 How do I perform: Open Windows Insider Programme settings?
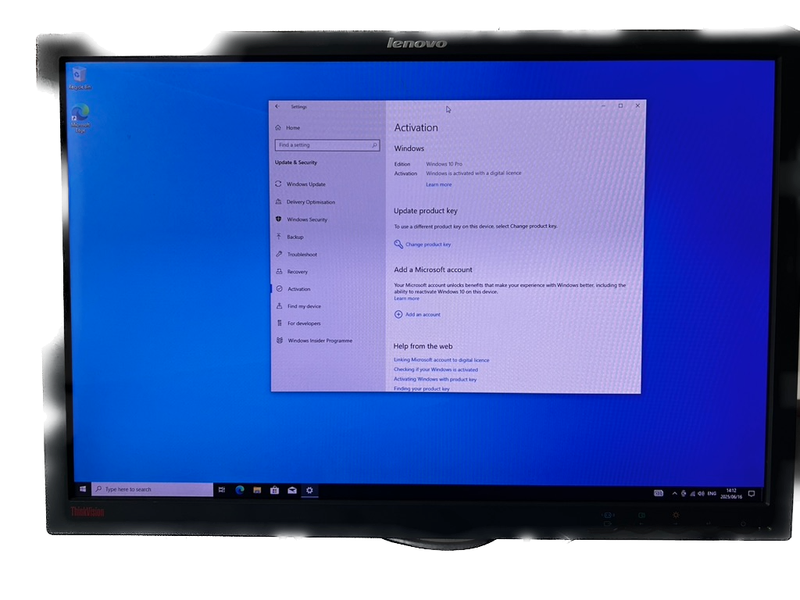point(314,340)
